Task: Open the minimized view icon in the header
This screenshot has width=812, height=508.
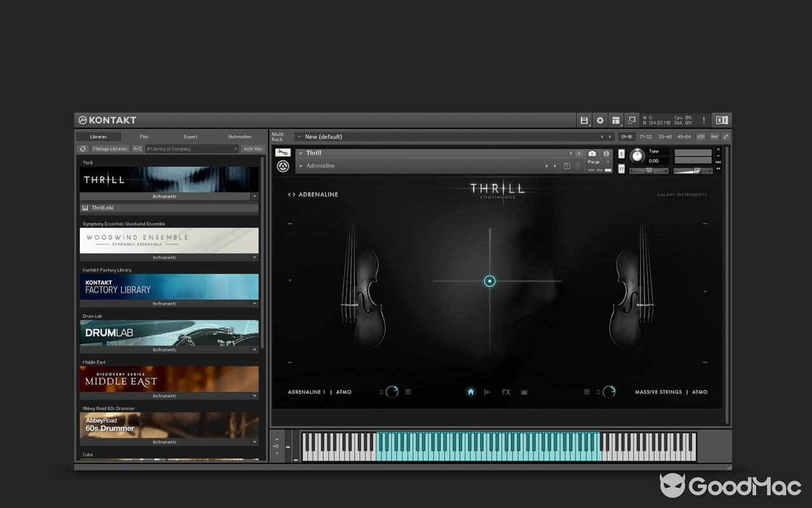Action: 632,119
